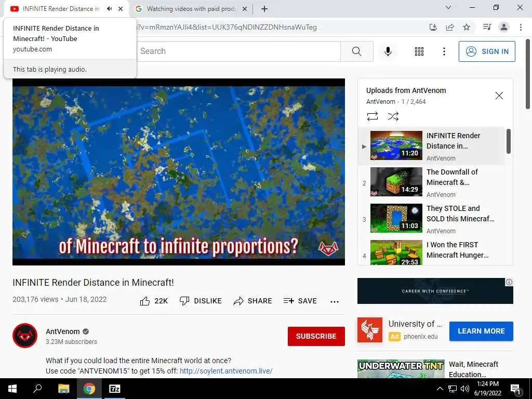Open 7-Zip from taskbar
The height and width of the screenshot is (399, 532).
tap(114, 389)
